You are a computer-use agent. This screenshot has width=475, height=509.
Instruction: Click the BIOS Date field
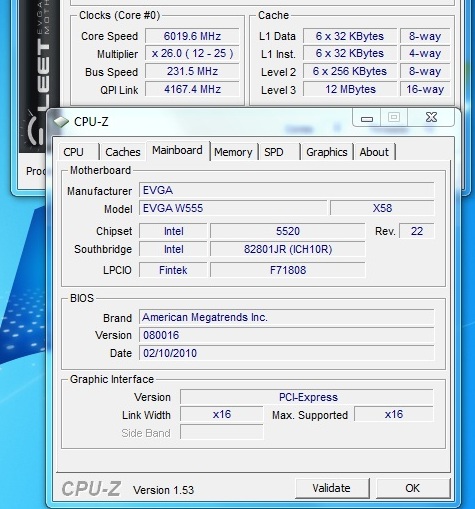[x=287, y=353]
